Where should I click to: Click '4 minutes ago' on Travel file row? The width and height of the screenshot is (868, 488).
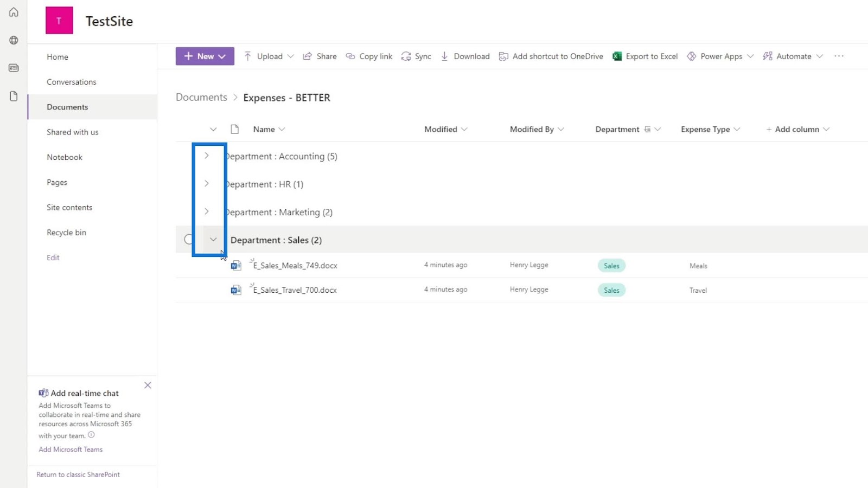[445, 289]
